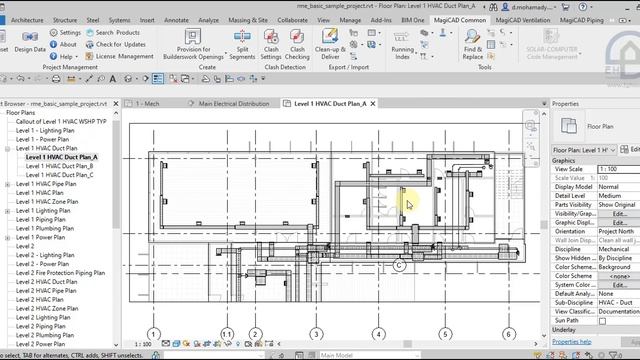
Task: Open the view tabs list dropdown arrow
Action: click(x=544, y=104)
